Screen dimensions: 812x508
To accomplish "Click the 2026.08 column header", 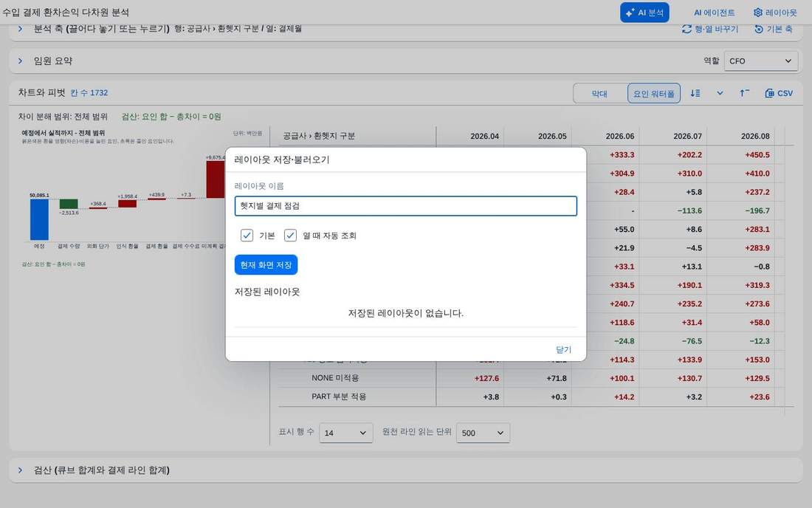I will 755,136.
